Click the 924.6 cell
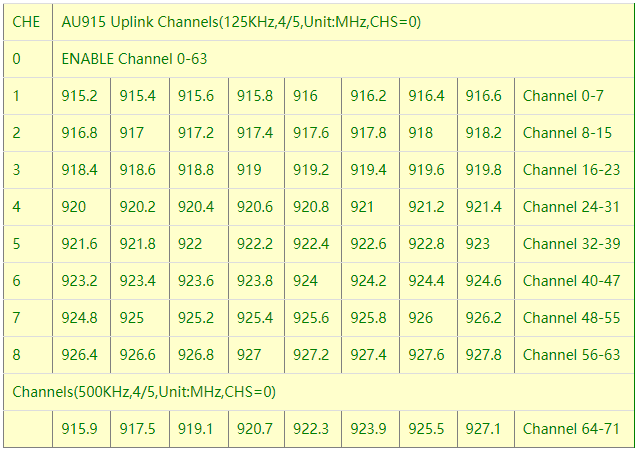 pyautogui.click(x=486, y=281)
